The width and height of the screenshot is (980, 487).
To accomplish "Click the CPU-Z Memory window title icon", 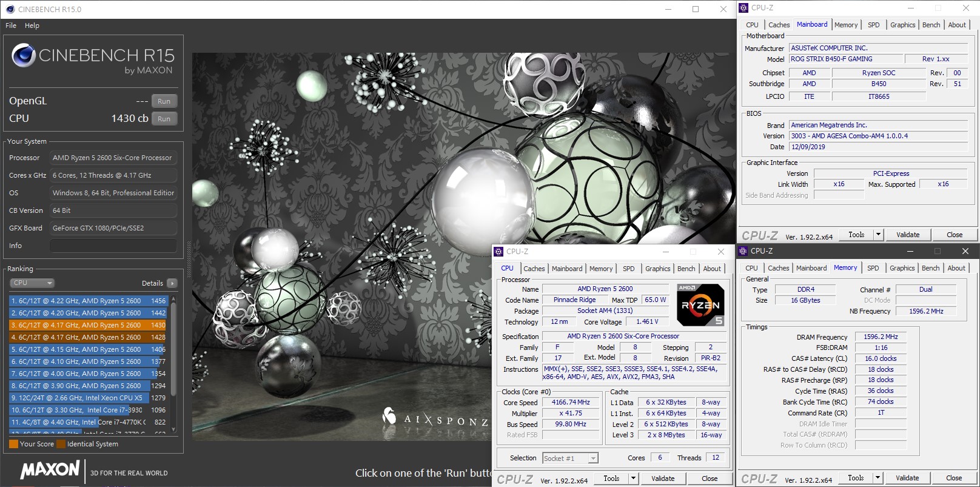I will pos(743,250).
